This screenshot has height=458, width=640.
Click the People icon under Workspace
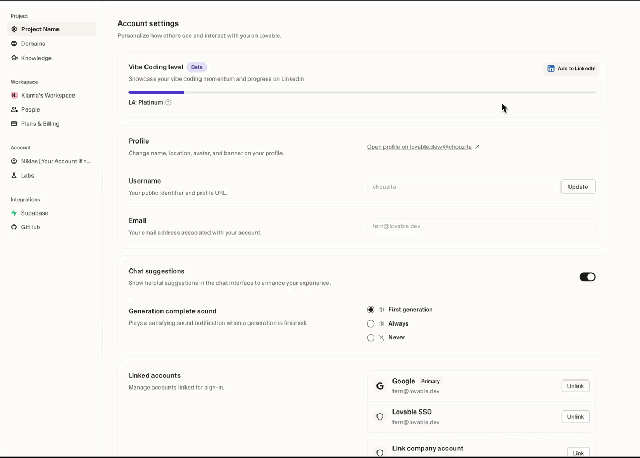click(x=14, y=109)
